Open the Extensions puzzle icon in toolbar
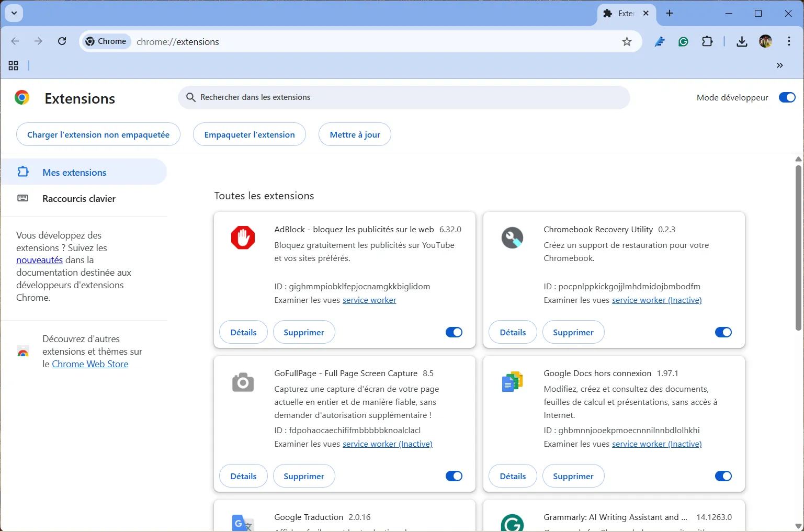 coord(707,41)
